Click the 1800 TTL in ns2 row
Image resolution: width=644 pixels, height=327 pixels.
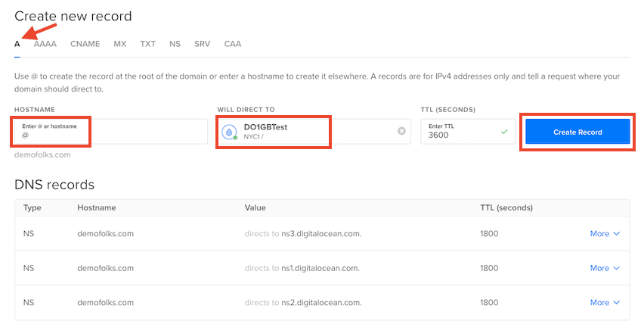pyautogui.click(x=489, y=303)
